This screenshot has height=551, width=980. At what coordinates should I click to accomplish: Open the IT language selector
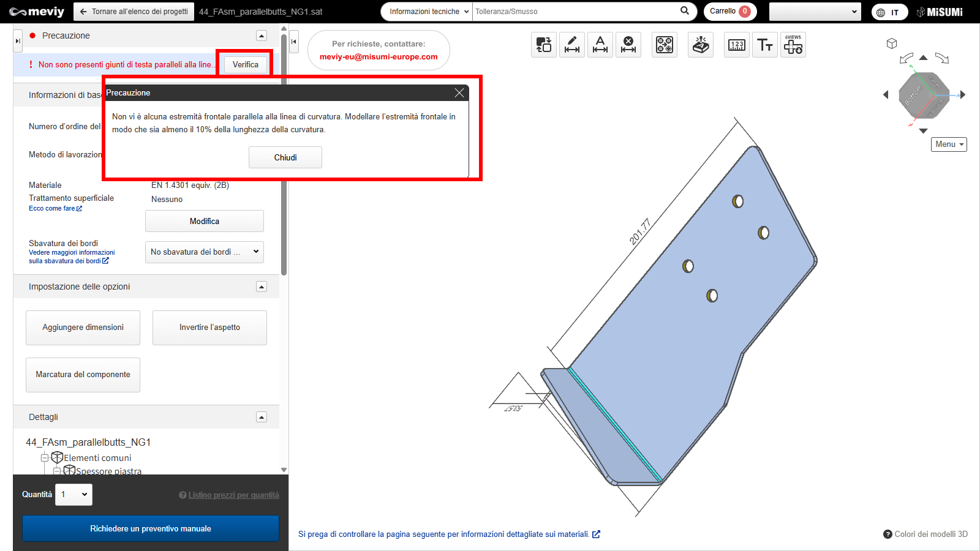coord(889,12)
